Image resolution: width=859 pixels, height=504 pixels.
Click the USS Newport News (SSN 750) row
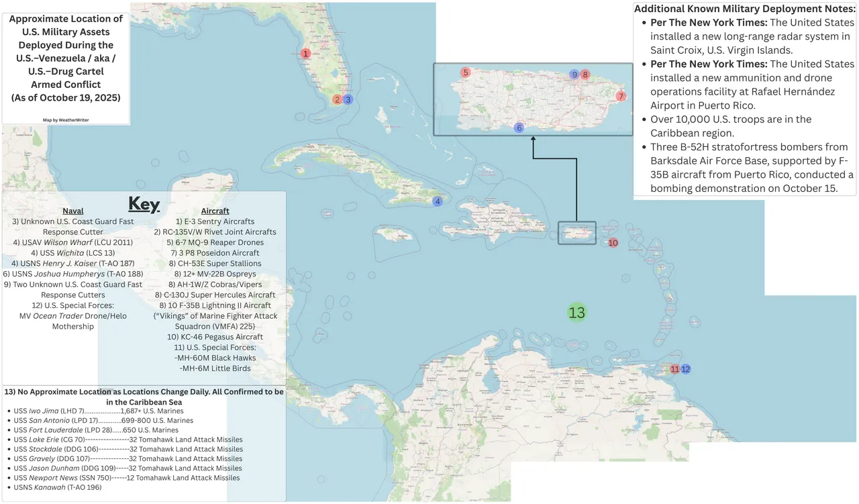pyautogui.click(x=123, y=478)
